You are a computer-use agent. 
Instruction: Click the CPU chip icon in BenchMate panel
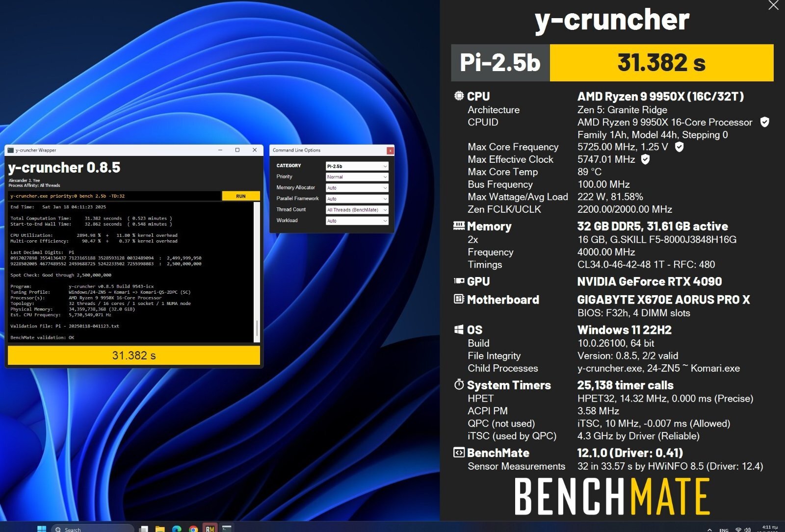click(459, 96)
